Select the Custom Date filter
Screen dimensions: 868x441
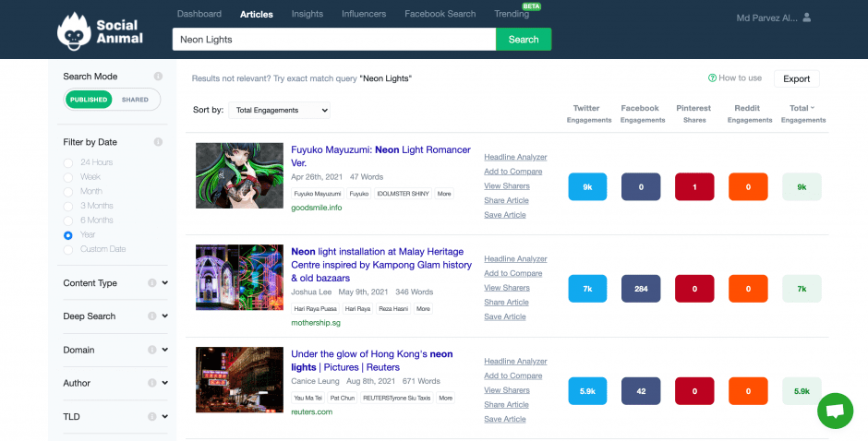click(x=68, y=249)
